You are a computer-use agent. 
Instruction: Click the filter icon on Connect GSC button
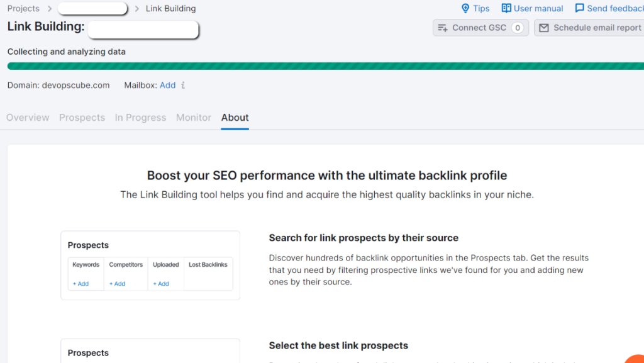tap(442, 28)
